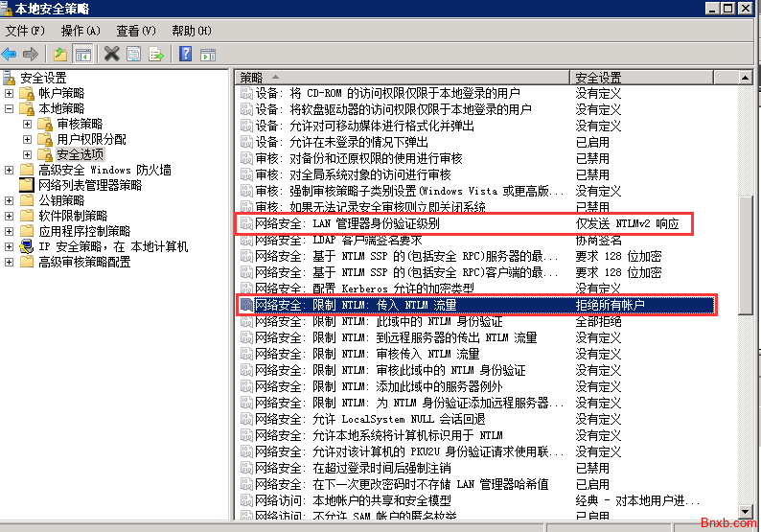The height and width of the screenshot is (532, 761).
Task: Select 允许本地系统将计算机标识用于 NTLM policy
Action: [x=379, y=435]
